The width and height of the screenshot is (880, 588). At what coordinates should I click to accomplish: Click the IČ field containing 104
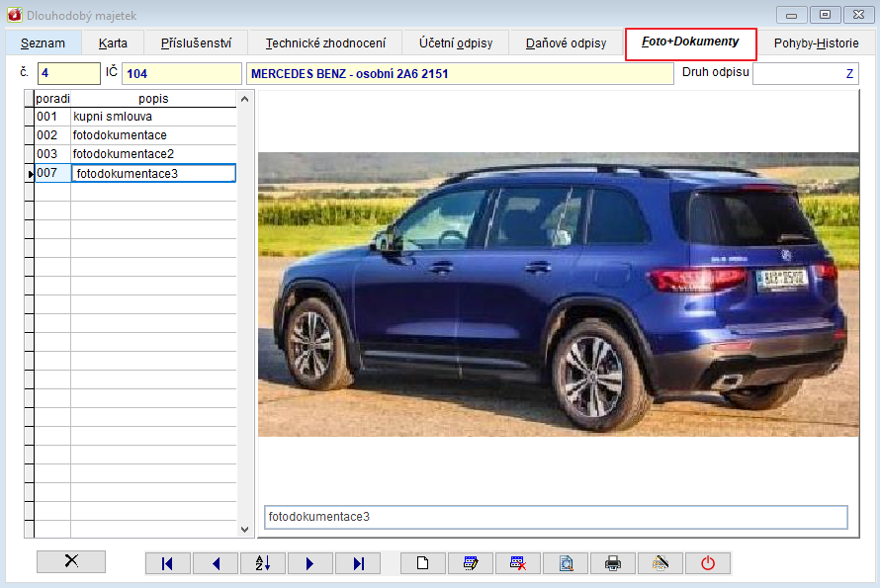(x=182, y=73)
